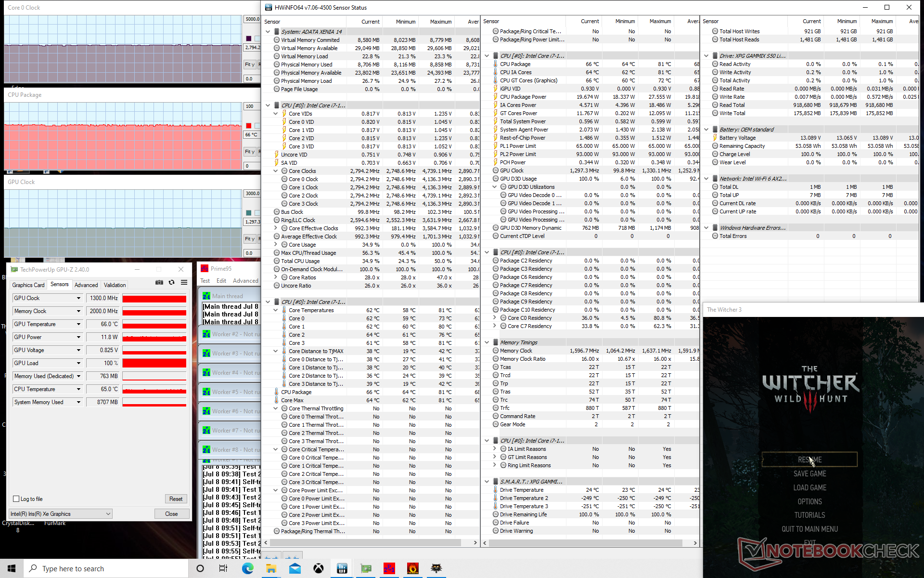Take a GPU-Z screenshot with camera icon
Image resolution: width=924 pixels, height=578 pixels.
pos(159,283)
